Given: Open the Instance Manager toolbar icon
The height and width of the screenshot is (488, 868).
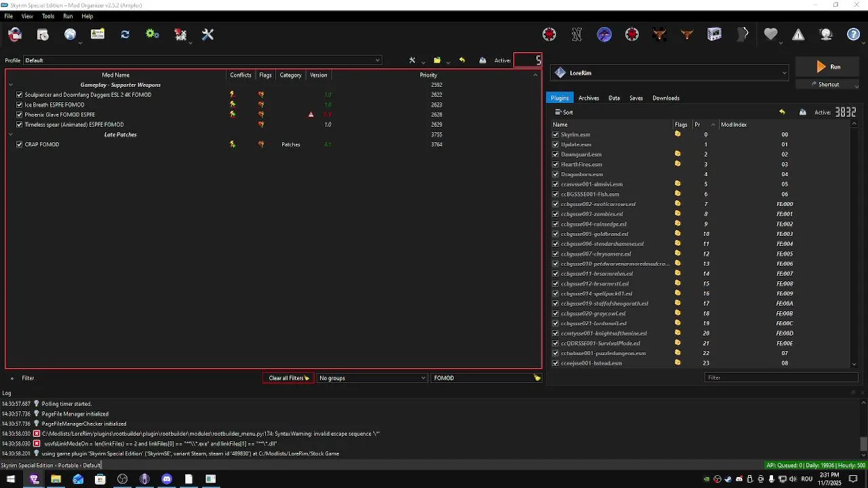Looking at the screenshot, I should (x=15, y=34).
